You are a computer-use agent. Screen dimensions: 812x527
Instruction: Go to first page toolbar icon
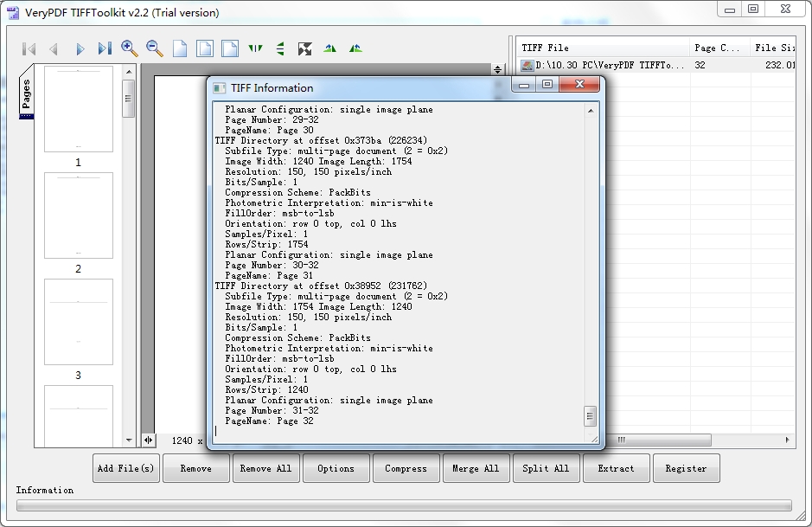(x=29, y=48)
